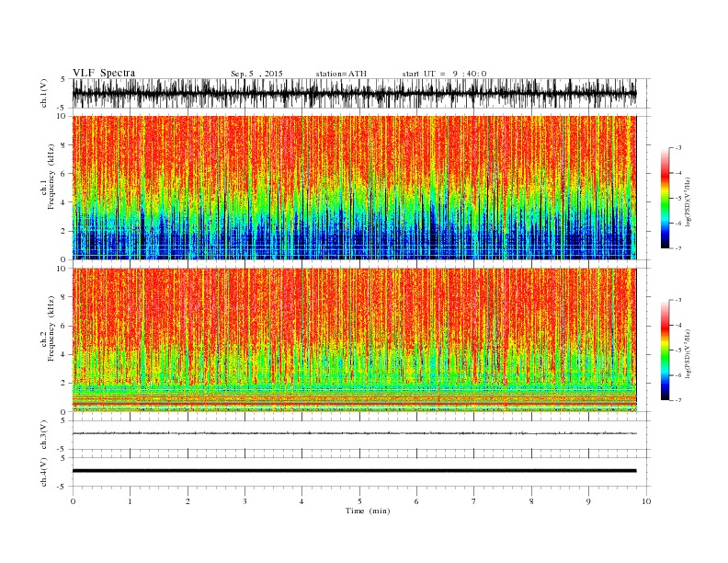
Task: Select the "start UT = 9 :40: 0" text
Action: click(444, 74)
